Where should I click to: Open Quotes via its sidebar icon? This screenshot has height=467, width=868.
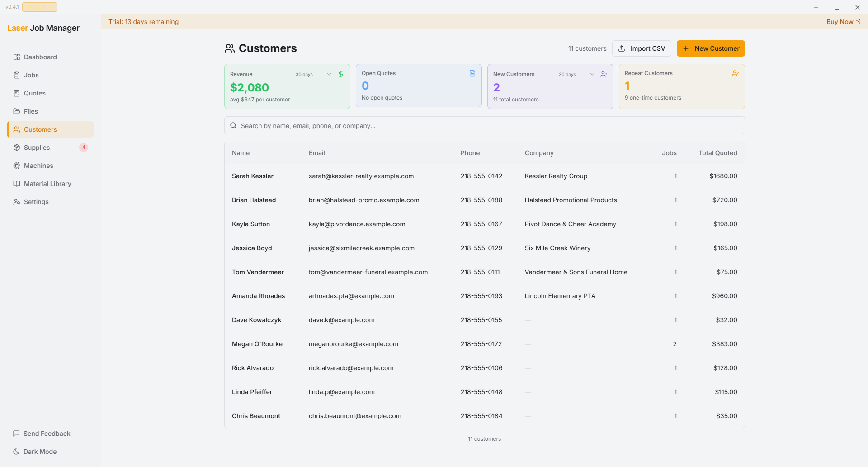(x=17, y=93)
